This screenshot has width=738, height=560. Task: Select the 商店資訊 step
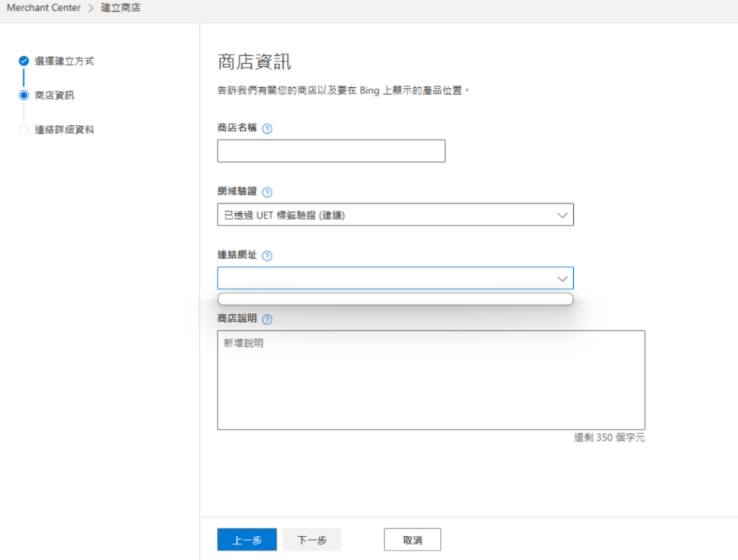point(54,96)
